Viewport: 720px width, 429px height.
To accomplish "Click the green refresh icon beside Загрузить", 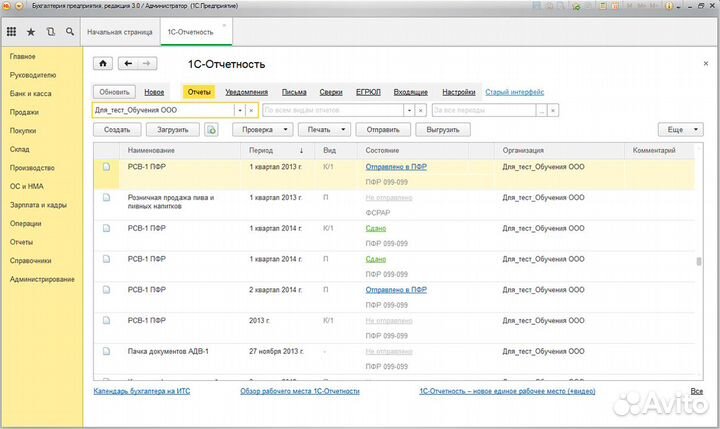I will tap(211, 130).
